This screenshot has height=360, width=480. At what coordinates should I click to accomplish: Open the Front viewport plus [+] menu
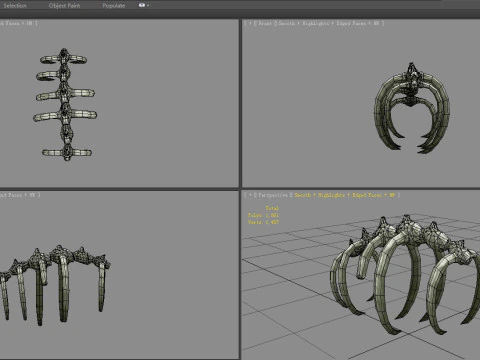[250, 23]
